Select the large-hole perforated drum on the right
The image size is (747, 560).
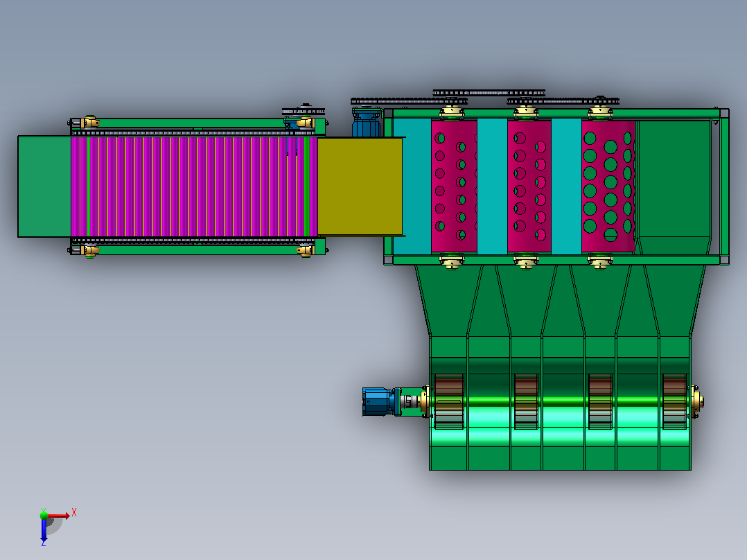click(x=608, y=186)
